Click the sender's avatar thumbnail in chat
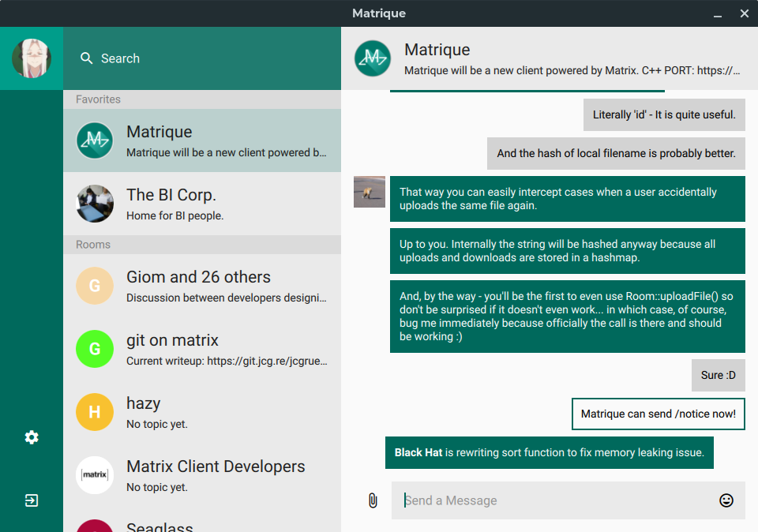758x532 pixels. click(x=370, y=192)
